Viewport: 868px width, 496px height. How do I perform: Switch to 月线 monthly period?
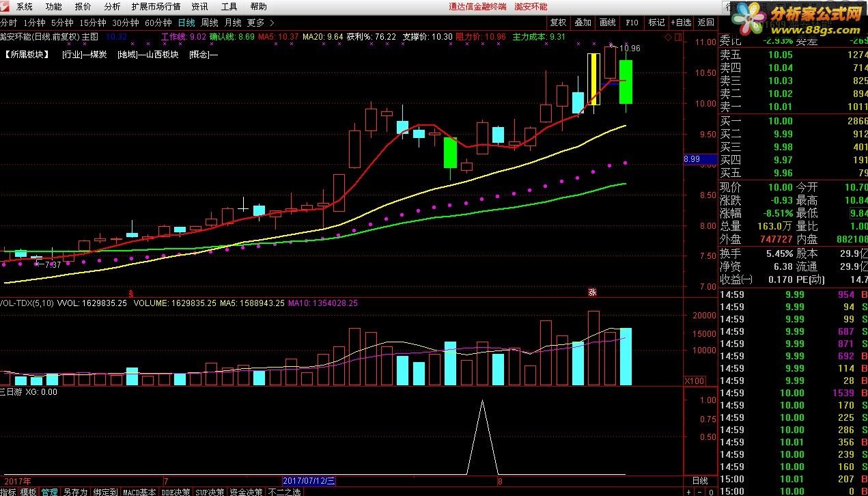(232, 23)
